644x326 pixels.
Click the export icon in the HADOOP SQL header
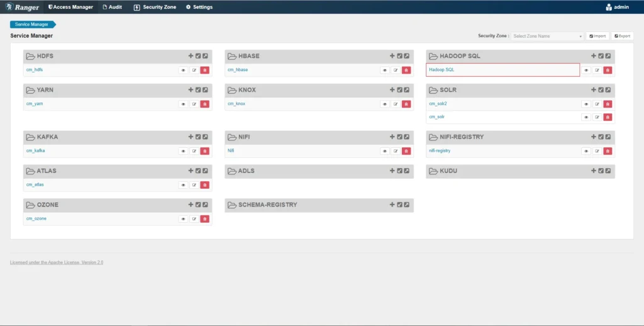click(608, 56)
